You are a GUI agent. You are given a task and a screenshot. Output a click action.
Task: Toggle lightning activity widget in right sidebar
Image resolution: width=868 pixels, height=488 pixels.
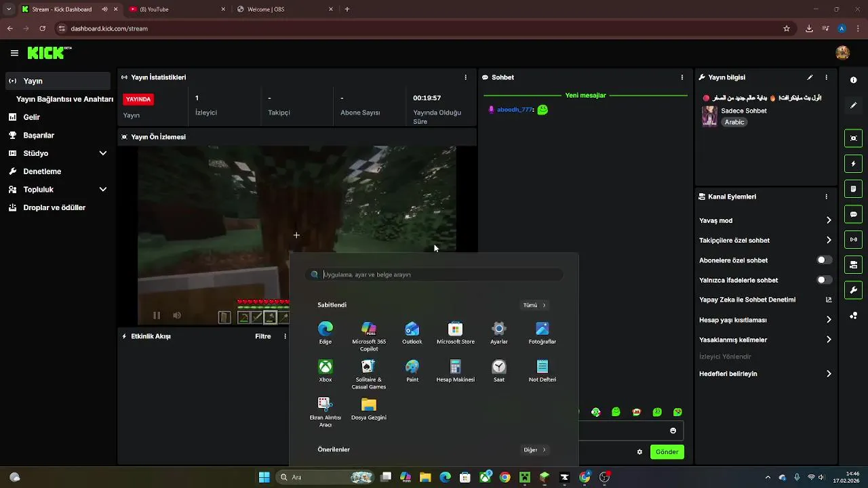pyautogui.click(x=853, y=163)
